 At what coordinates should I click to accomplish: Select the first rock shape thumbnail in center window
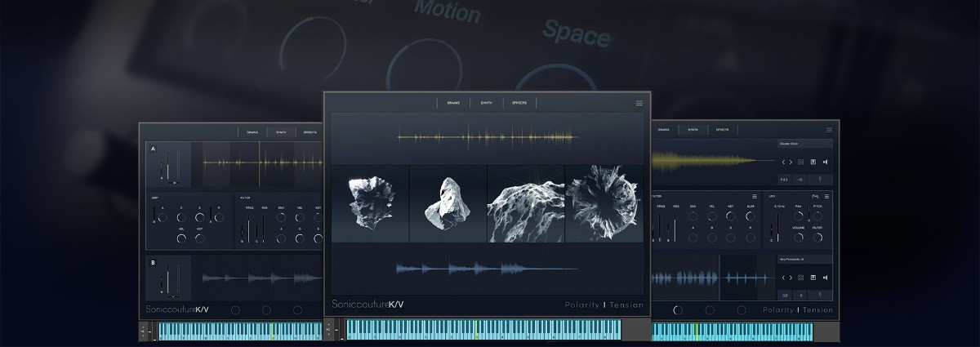point(371,203)
